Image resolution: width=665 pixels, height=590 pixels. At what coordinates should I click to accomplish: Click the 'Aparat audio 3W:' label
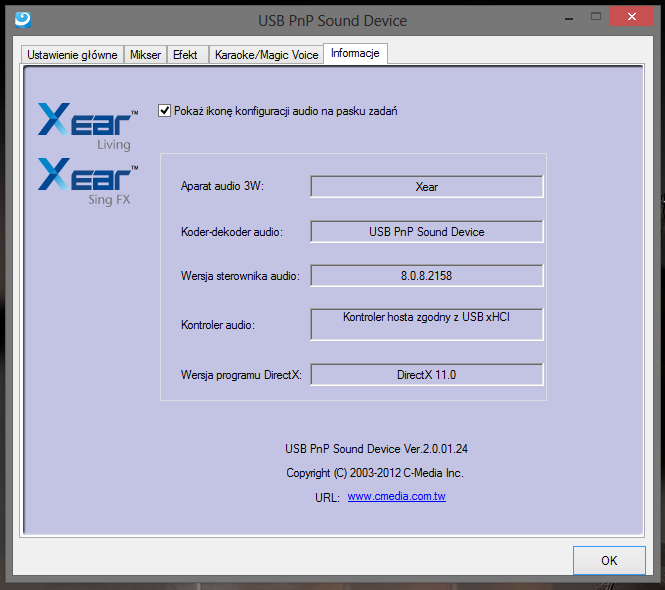tap(222, 186)
